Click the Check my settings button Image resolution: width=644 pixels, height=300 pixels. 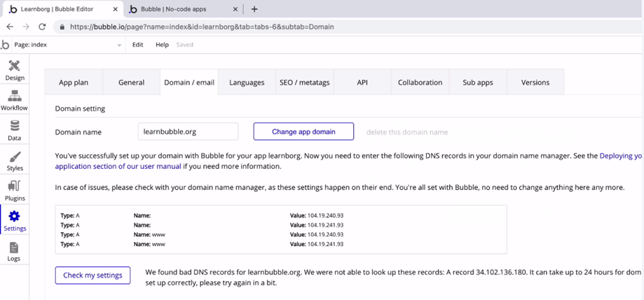(93, 275)
